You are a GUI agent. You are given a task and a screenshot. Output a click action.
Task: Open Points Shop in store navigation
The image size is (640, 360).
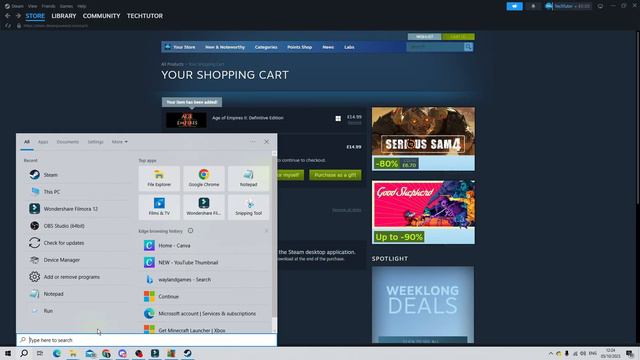pyautogui.click(x=300, y=47)
